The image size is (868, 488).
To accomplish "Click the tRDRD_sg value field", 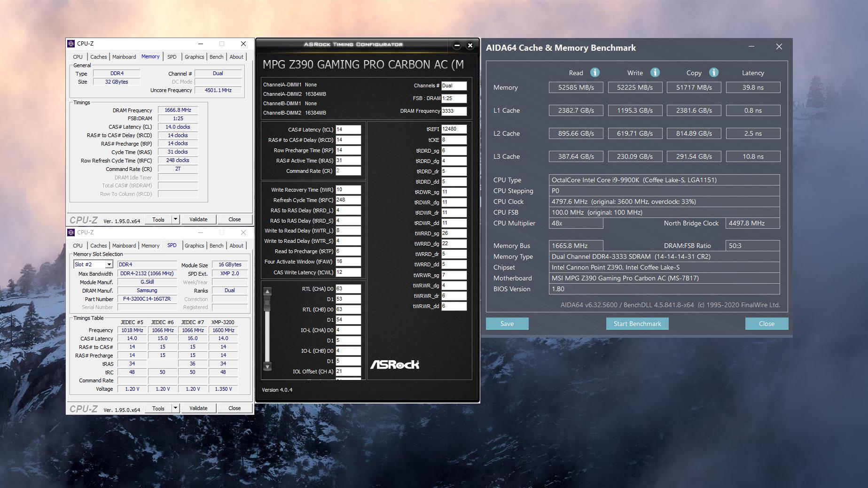I will [454, 151].
